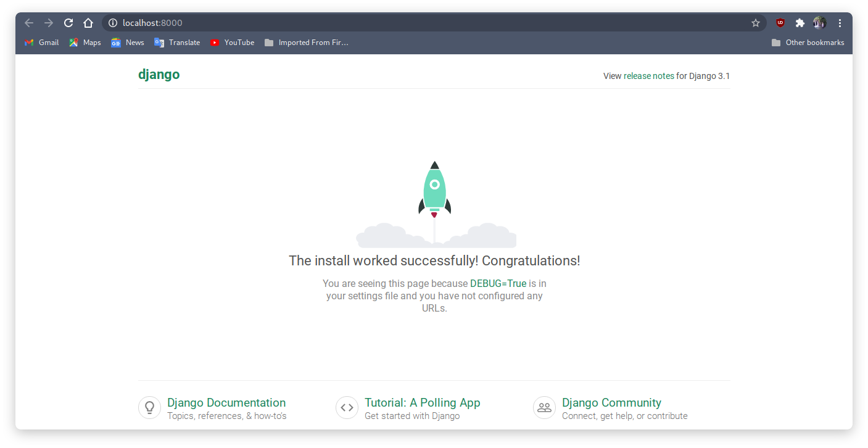
Task: Open the Extensions puzzle piece menu
Action: click(x=800, y=23)
